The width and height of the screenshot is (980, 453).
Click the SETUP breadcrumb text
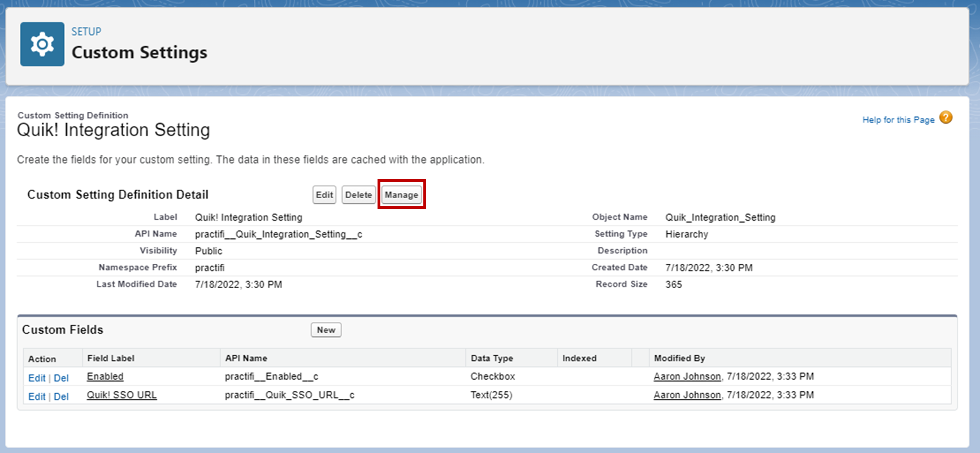click(x=86, y=32)
